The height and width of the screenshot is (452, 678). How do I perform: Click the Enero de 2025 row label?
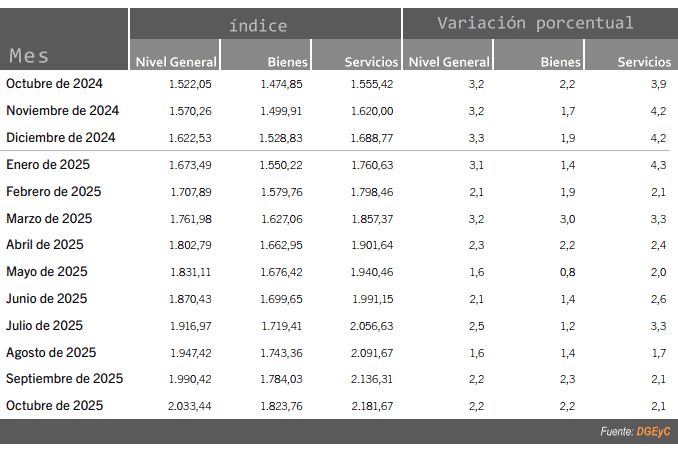pos(47,164)
